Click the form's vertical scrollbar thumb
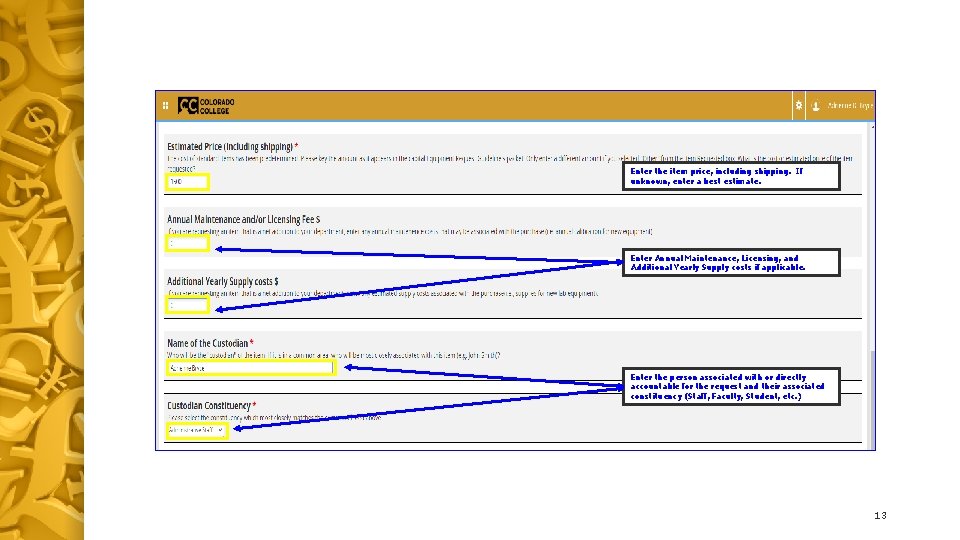The height and width of the screenshot is (540, 960). coord(872,399)
